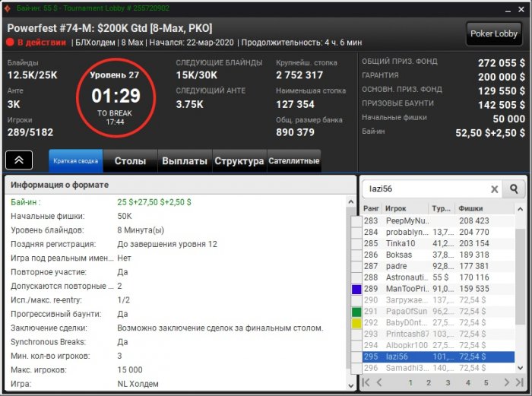Click the partypoker logo icon in title bar
This screenshot has height=396, width=532.
(8, 8)
